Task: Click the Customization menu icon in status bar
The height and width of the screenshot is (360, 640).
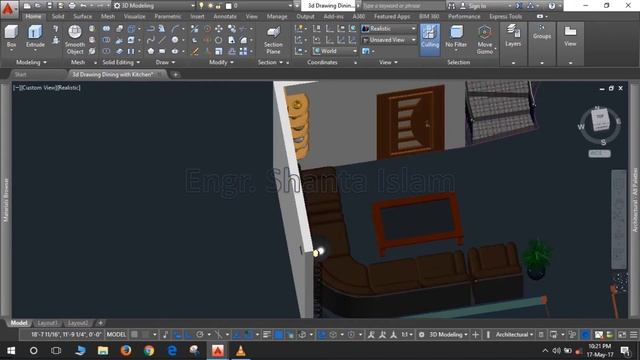Action: (x=633, y=335)
